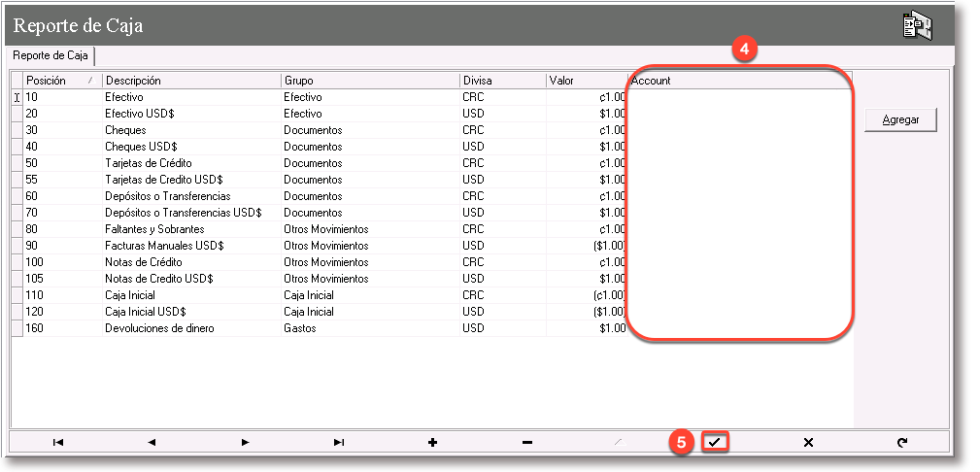The image size is (980, 472).
Task: Click the Grupo column header
Action: click(x=370, y=81)
